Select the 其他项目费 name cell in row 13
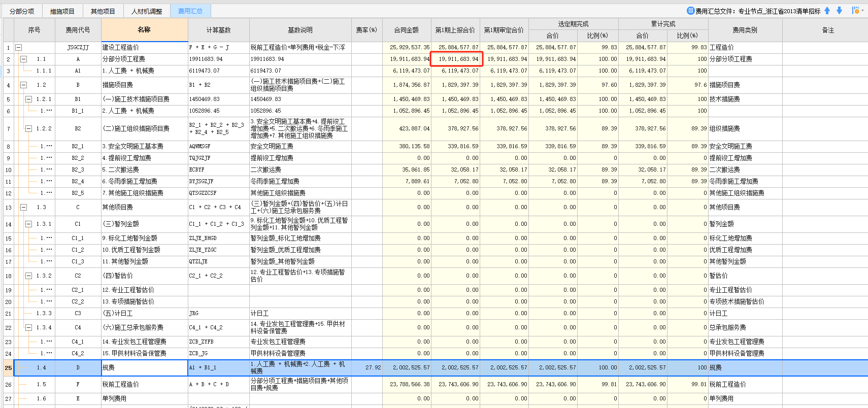The image size is (868, 408). [145, 207]
